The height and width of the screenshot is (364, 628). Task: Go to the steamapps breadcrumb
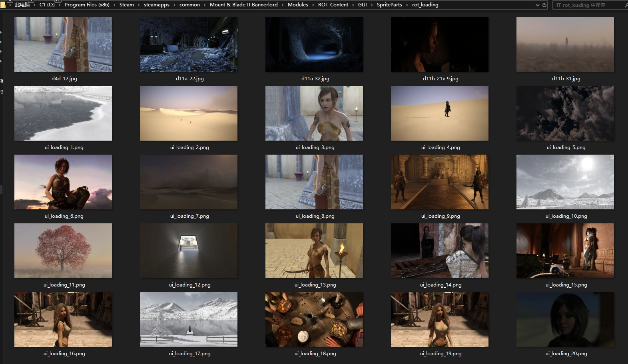(x=157, y=5)
